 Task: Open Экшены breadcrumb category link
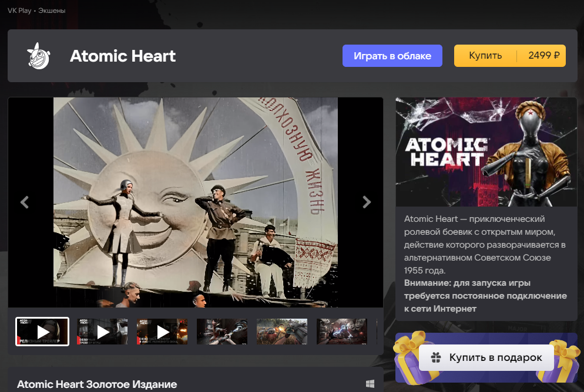52,11
